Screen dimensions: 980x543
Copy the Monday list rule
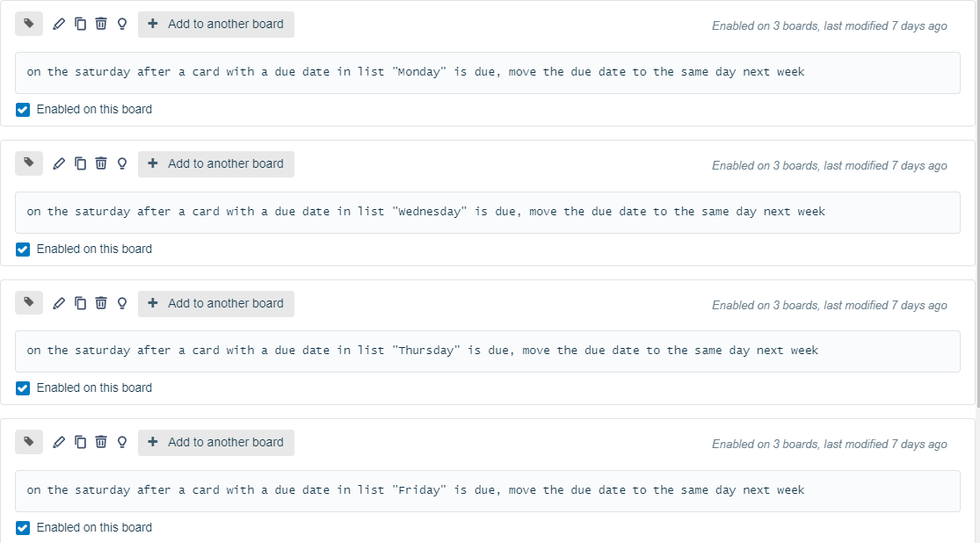(80, 24)
